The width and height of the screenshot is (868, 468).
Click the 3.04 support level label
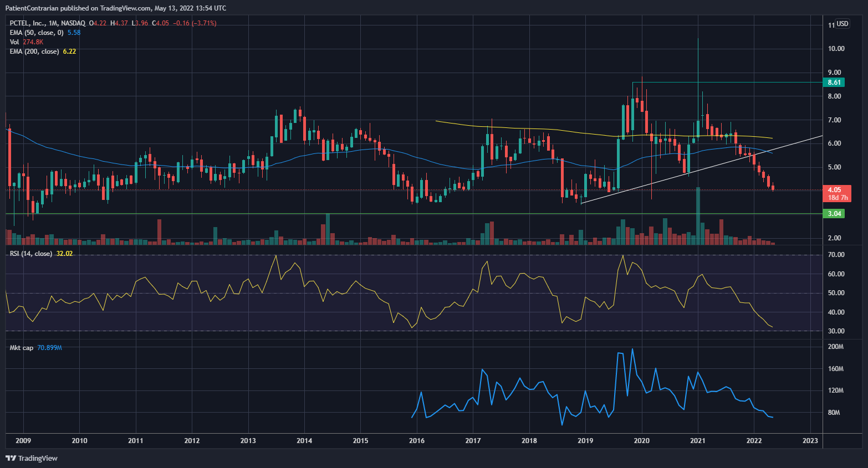pos(834,214)
